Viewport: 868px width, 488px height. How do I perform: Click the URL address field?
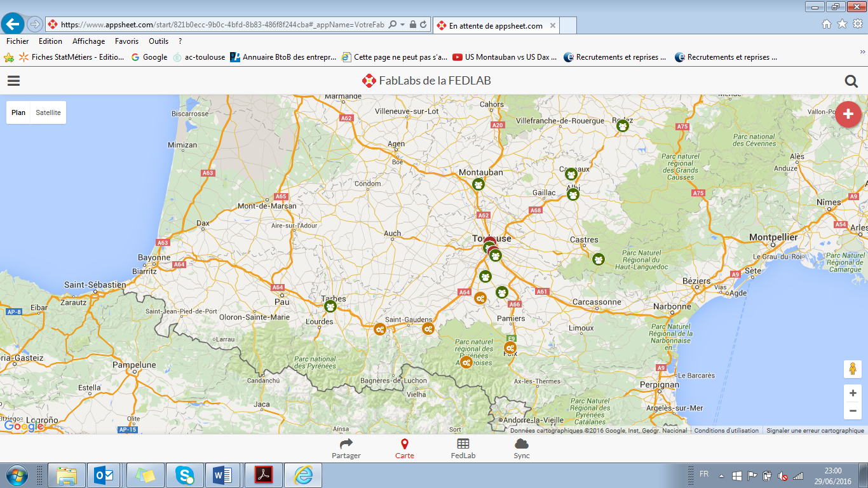point(222,25)
